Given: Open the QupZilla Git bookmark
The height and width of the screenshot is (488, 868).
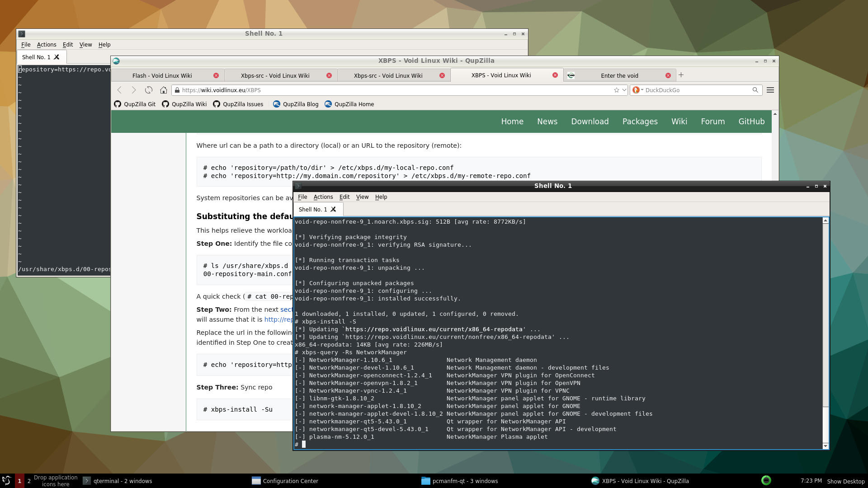Looking at the screenshot, I should pyautogui.click(x=135, y=104).
